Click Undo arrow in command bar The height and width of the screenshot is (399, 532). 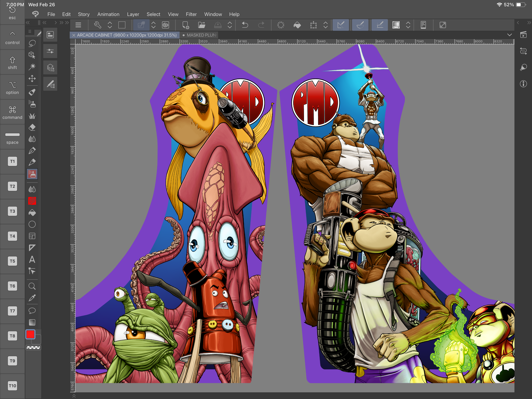245,25
